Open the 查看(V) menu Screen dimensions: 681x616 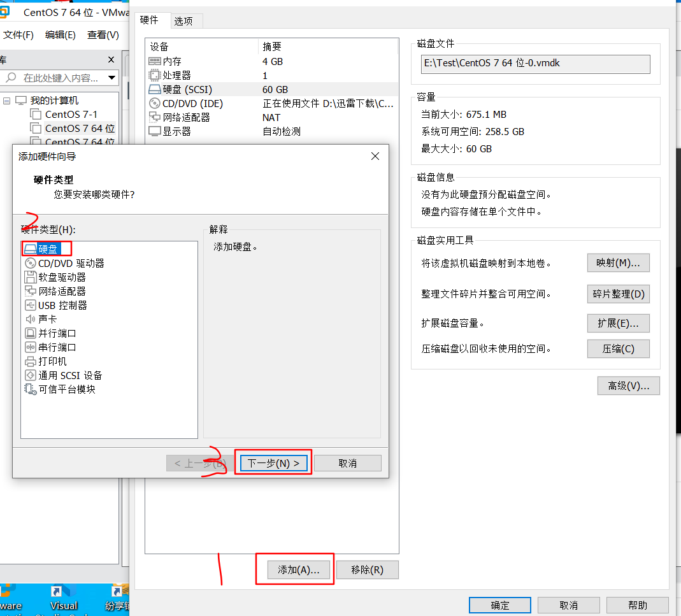pos(103,35)
